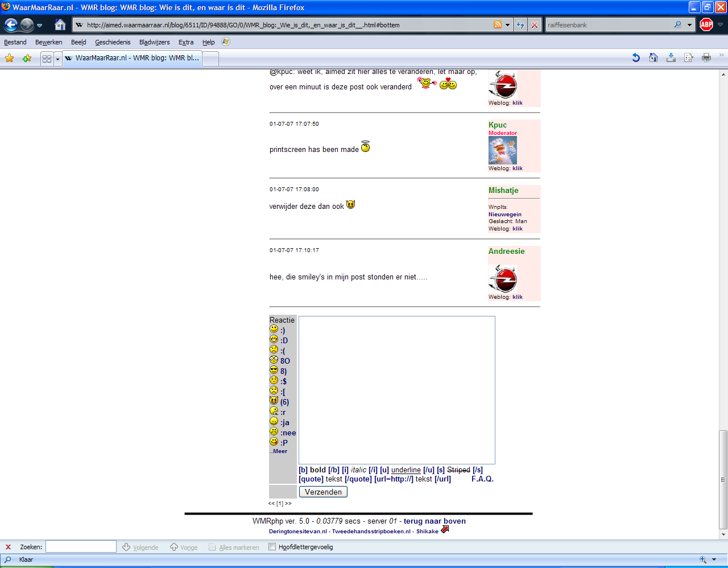
Task: Expand the search engine dropdown arrow
Action: pos(690,25)
